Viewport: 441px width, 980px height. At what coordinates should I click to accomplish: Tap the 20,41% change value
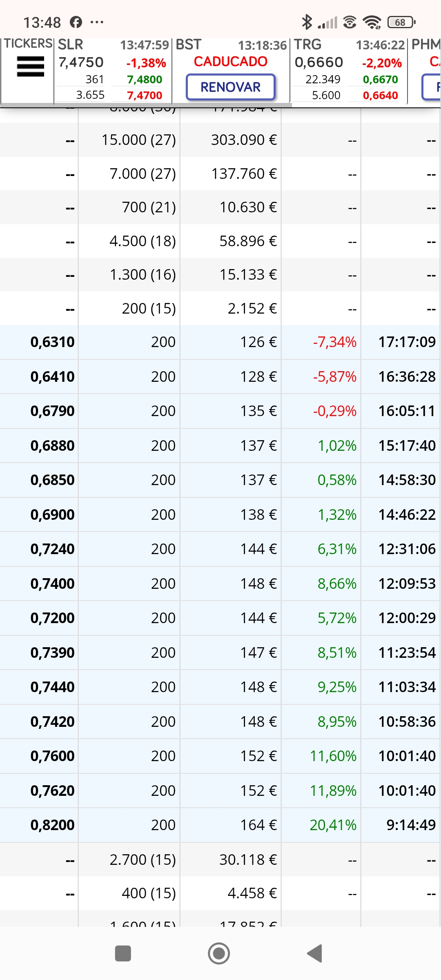point(333,825)
